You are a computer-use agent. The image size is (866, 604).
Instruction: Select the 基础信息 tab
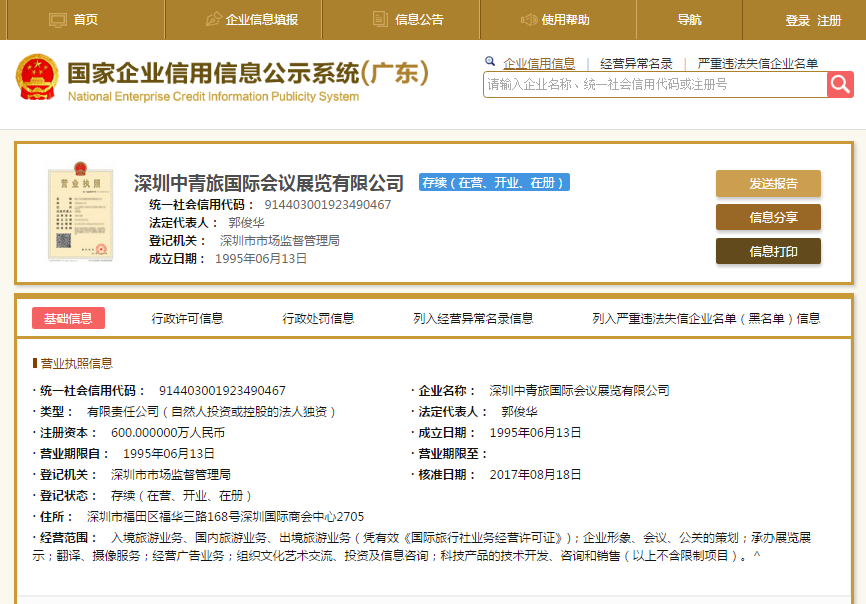[x=68, y=319]
